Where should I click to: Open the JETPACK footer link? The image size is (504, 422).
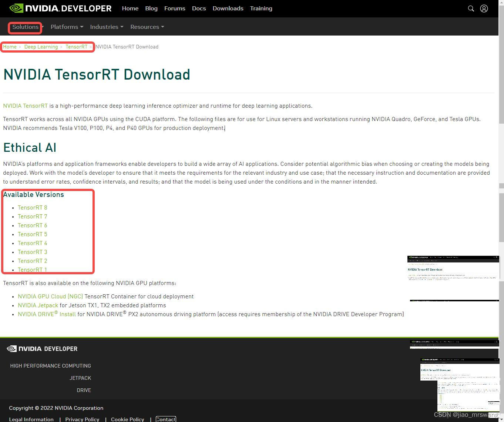tap(80, 378)
